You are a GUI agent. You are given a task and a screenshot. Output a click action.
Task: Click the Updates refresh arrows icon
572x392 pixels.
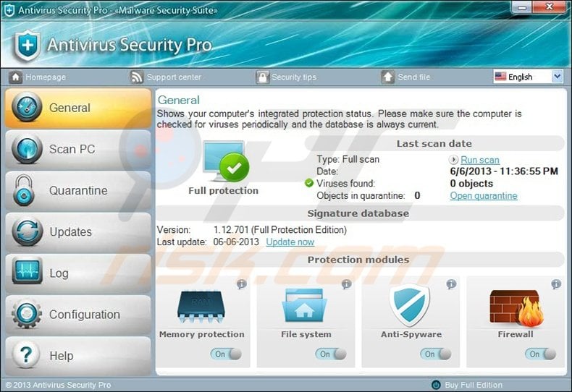[x=27, y=231]
